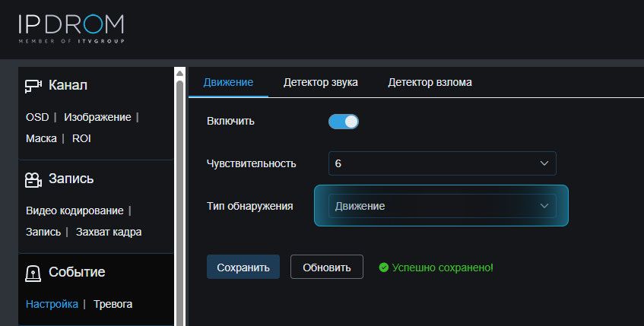Open the Чувствительность dropdown showing 6
Image resolution: width=644 pixels, height=326 pixels.
(x=443, y=163)
